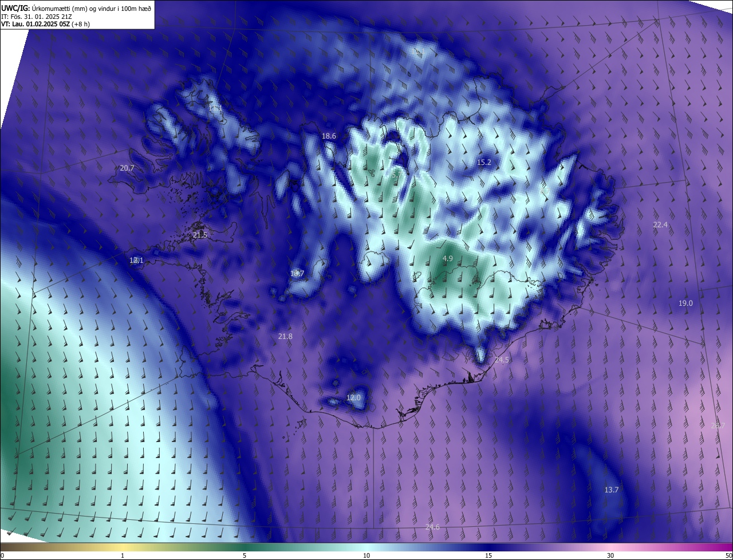The height and width of the screenshot is (560, 733).
Task: Click the VT: Lau. 01.02.2025 05Z line
Action: click(45, 24)
